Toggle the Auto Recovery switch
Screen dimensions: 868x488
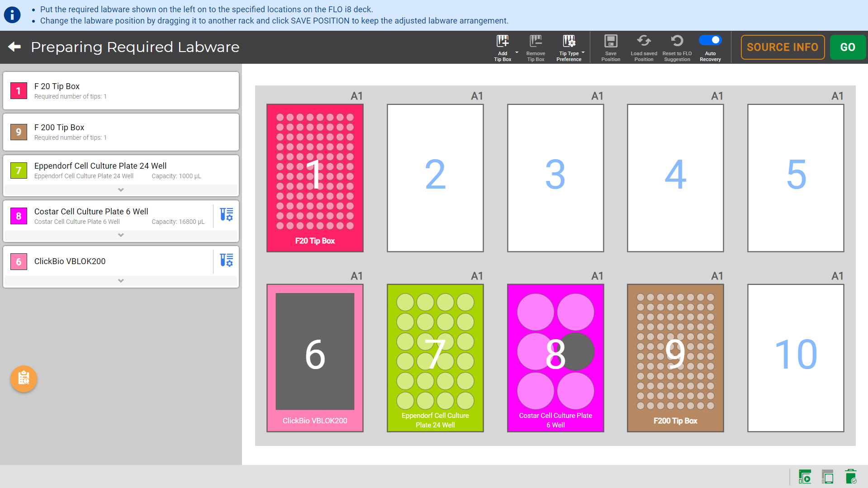[x=710, y=40]
